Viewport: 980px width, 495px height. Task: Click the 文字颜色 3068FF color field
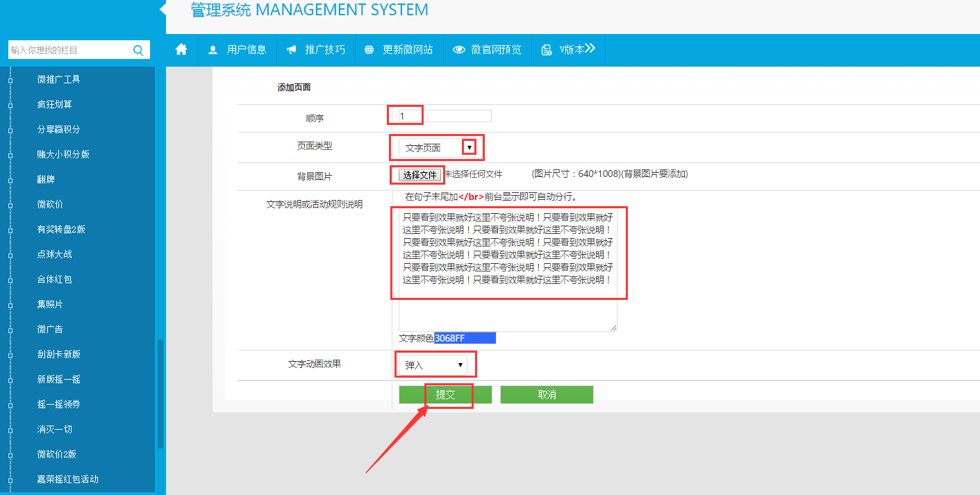click(465, 338)
